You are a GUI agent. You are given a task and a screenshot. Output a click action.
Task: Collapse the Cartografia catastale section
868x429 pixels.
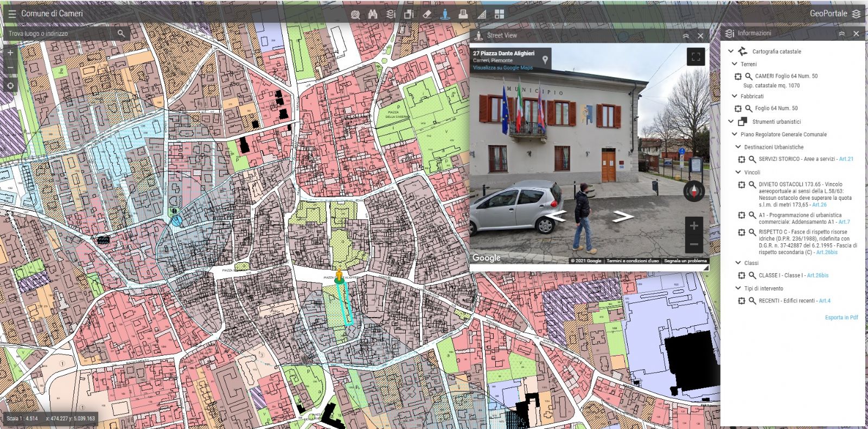pyautogui.click(x=731, y=51)
